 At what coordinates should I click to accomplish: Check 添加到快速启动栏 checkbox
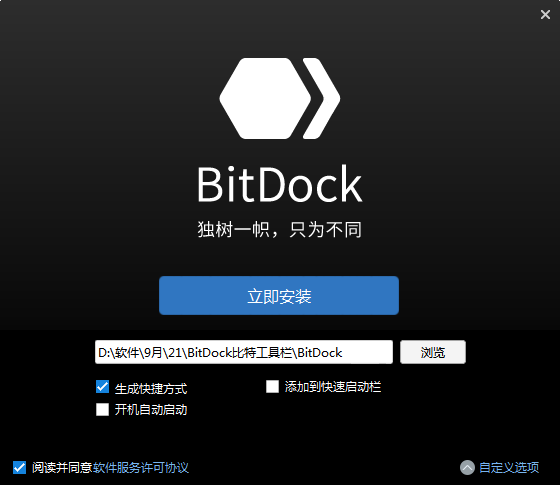point(272,386)
